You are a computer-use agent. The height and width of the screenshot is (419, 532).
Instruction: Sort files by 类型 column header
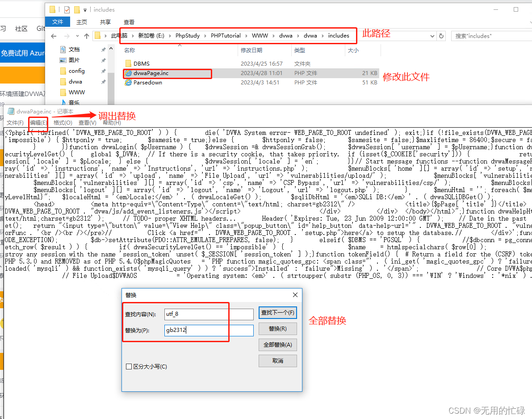point(300,50)
